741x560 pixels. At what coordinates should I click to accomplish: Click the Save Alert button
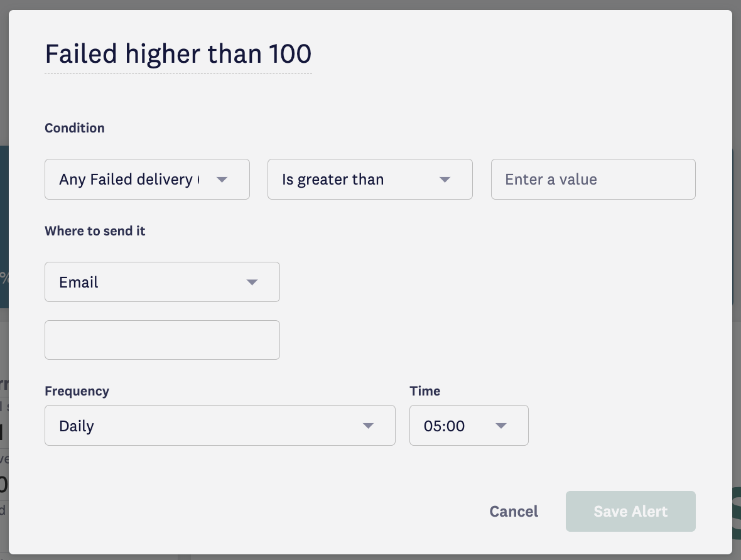click(x=630, y=511)
